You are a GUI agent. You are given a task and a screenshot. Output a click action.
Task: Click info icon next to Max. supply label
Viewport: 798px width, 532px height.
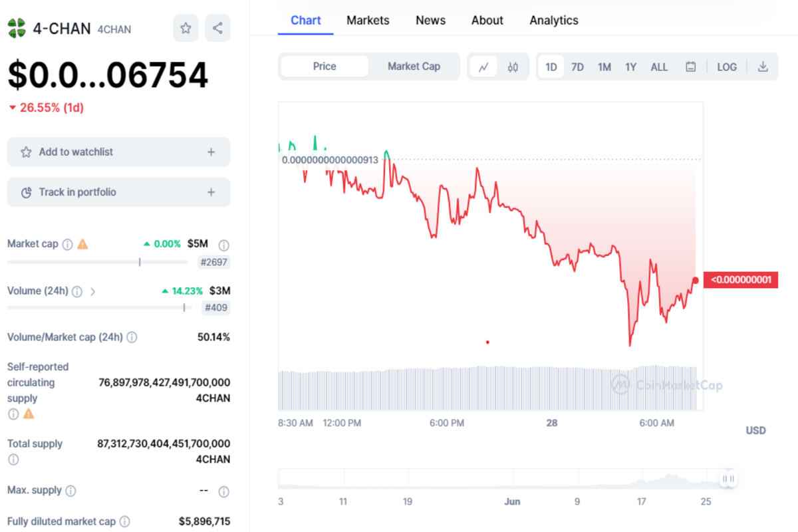pyautogui.click(x=70, y=491)
